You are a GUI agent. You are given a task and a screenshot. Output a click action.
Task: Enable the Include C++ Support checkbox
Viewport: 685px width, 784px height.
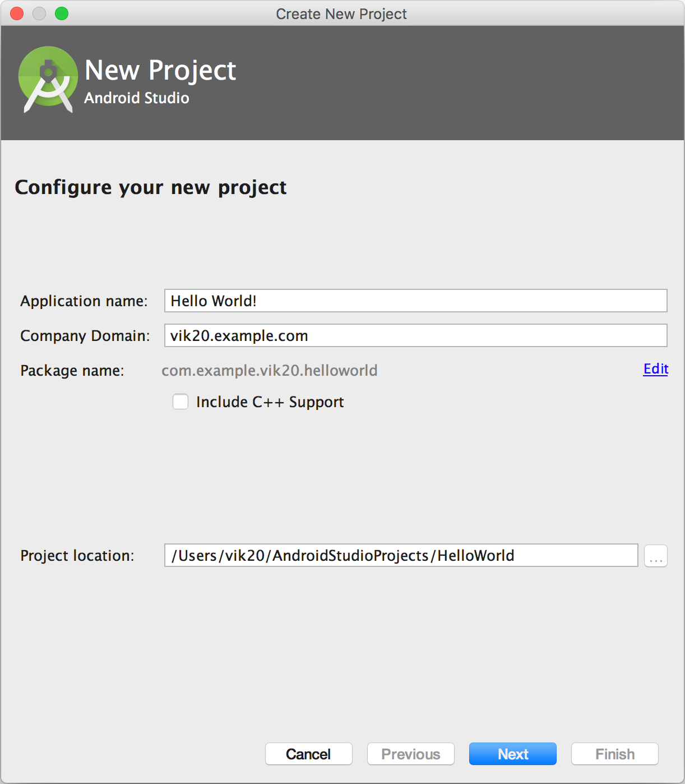[180, 402]
